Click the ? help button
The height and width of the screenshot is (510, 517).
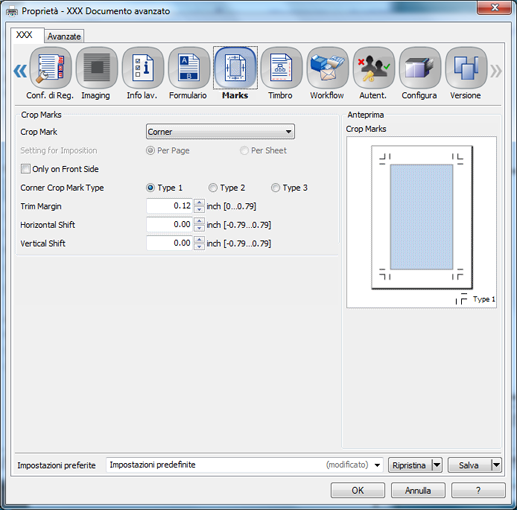(x=478, y=490)
